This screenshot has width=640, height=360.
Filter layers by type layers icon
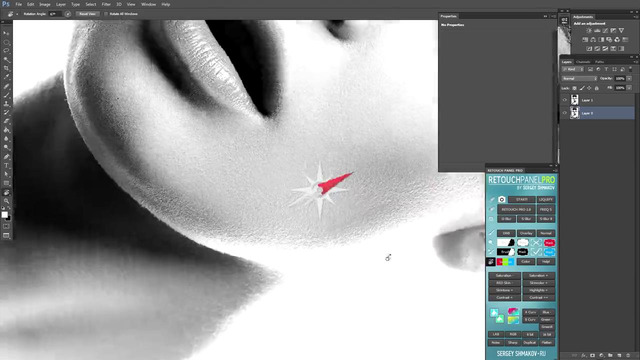[x=606, y=69]
